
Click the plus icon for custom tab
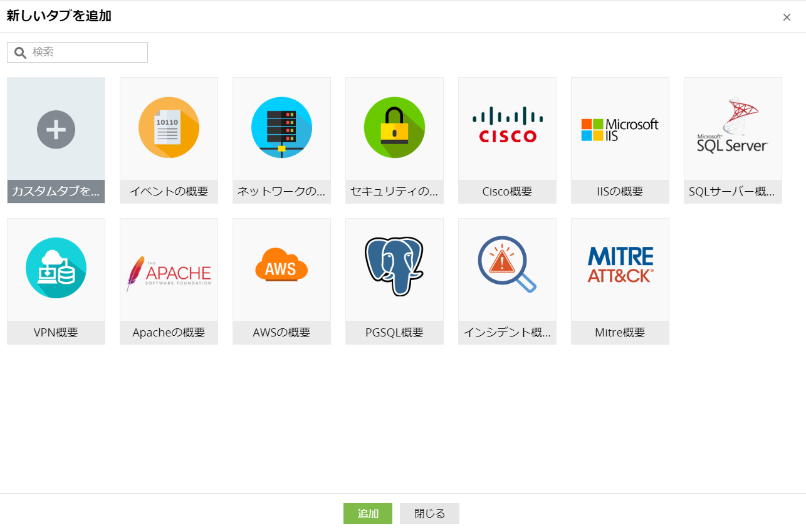[56, 129]
